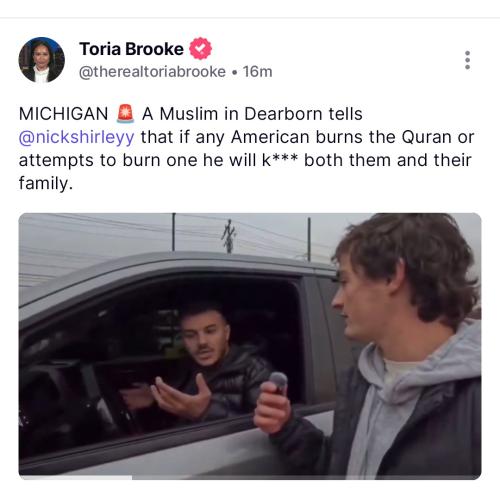
Task: Open the @nickshirleyy mention link
Action: pos(77,137)
